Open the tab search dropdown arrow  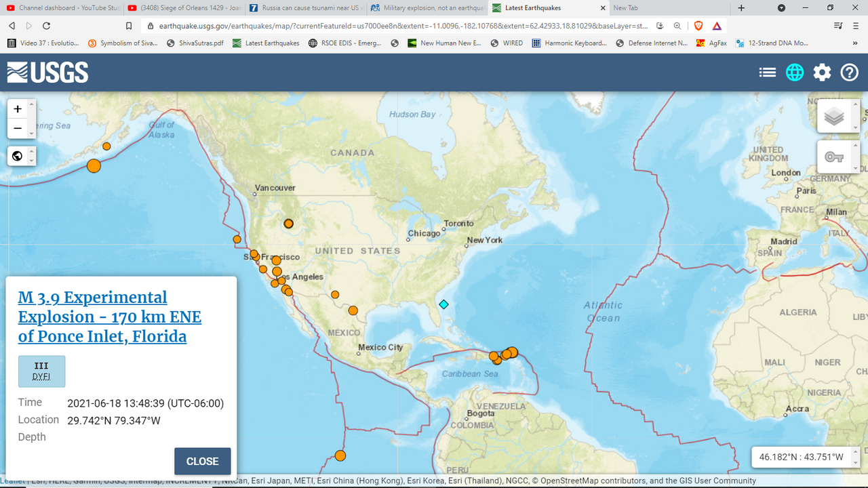781,8
